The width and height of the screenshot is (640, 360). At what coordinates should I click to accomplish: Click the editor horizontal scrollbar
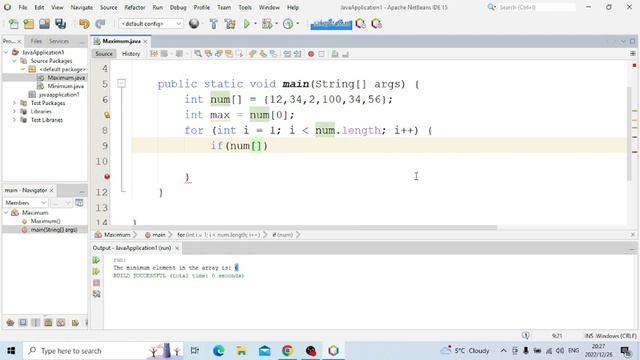point(304,228)
